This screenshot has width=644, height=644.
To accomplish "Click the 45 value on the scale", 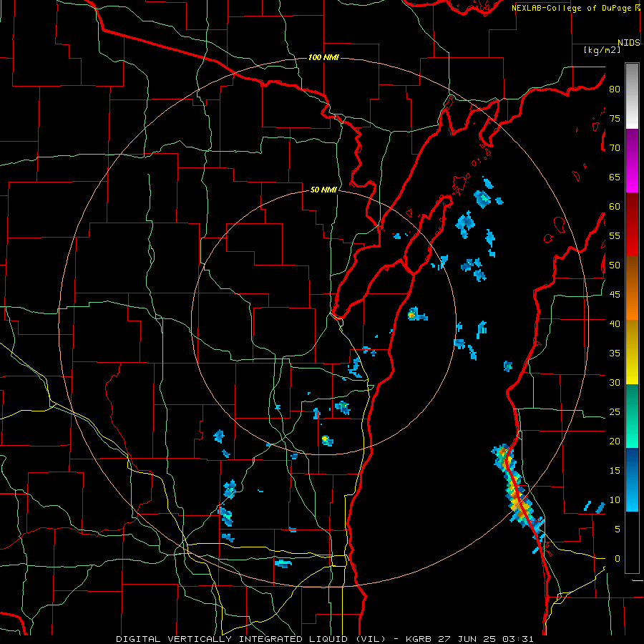I will tap(615, 295).
